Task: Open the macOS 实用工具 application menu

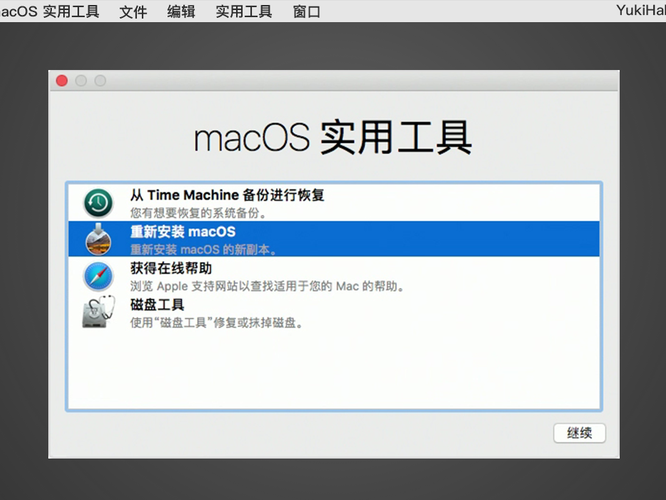Action: 50,12
